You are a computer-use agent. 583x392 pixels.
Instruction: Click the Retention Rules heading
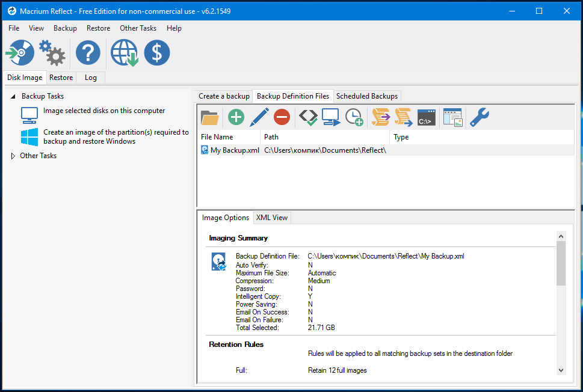[x=236, y=345]
